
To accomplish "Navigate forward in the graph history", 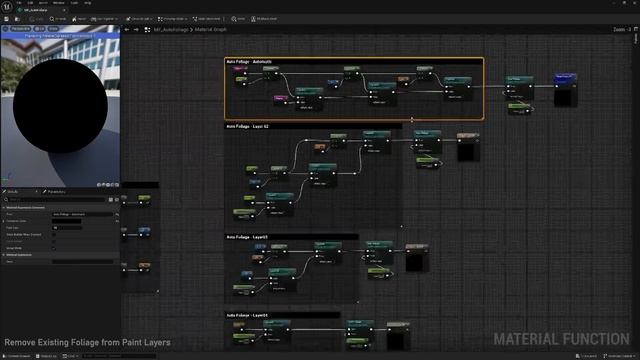I will click(x=136, y=29).
